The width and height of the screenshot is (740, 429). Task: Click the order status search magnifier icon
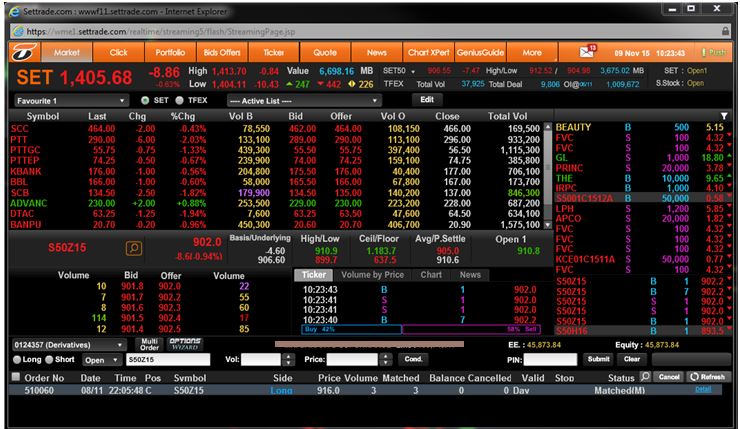pos(645,377)
